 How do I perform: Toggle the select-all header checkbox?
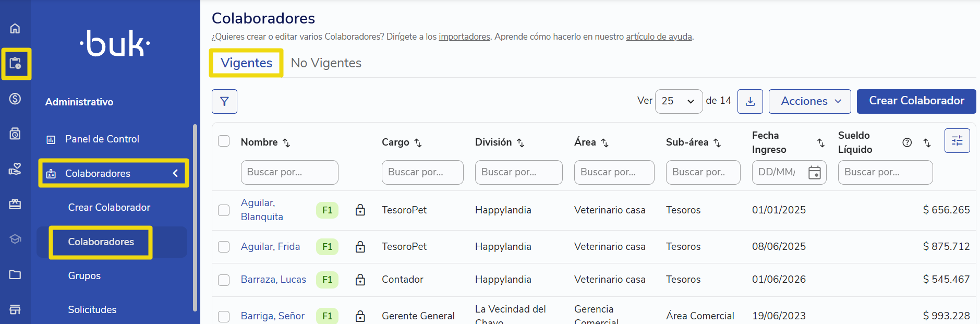[224, 141]
